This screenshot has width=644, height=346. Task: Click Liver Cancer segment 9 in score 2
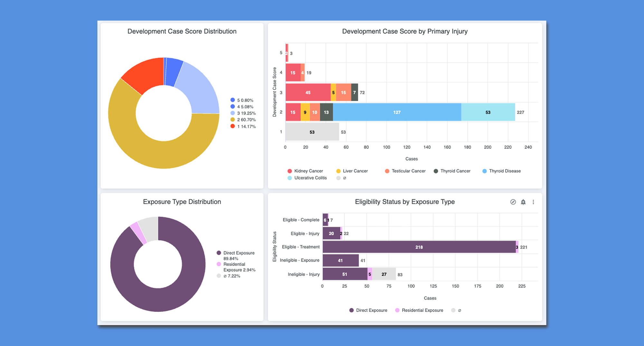point(305,112)
